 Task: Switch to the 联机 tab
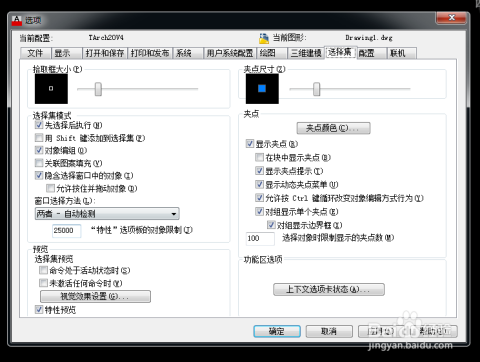point(402,53)
